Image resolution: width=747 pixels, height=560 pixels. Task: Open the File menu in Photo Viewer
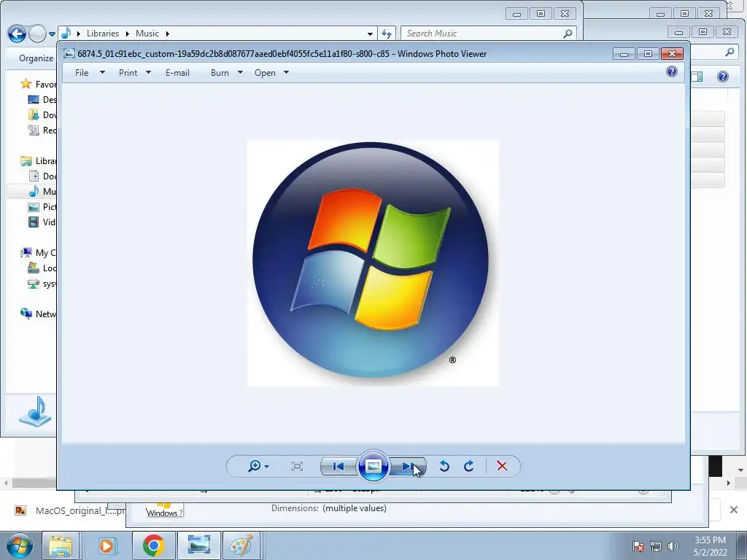point(90,73)
